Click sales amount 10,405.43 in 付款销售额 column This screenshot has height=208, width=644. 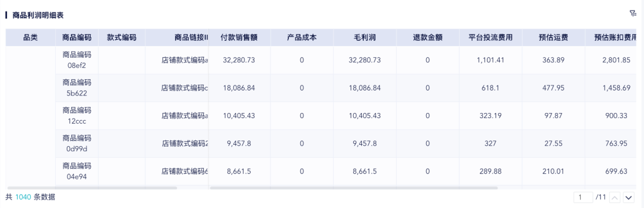(239, 116)
